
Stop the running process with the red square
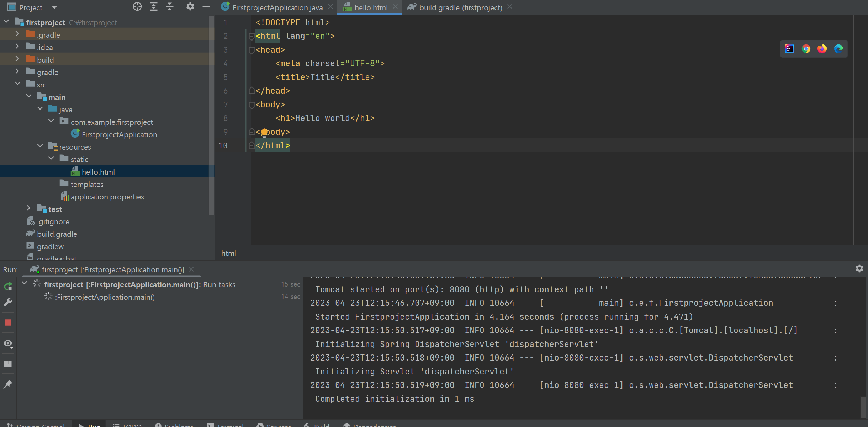tap(8, 322)
